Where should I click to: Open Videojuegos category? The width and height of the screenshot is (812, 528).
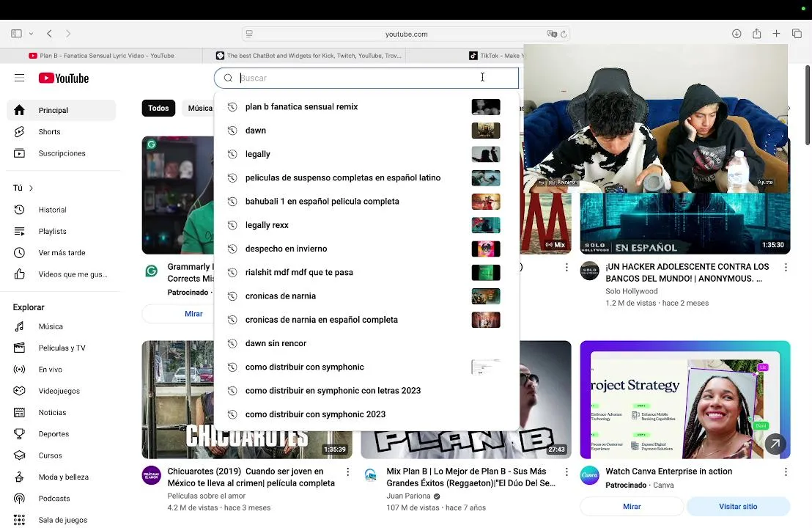click(61, 391)
